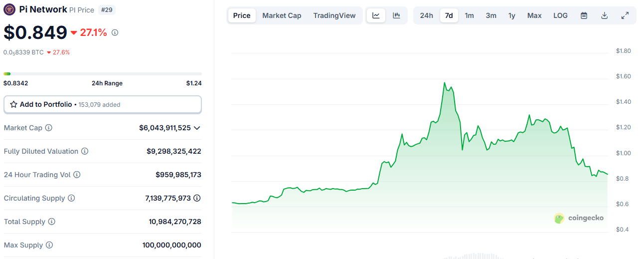Open info tooltip beside 27.1% price change
The image size is (644, 259).
tap(115, 32)
